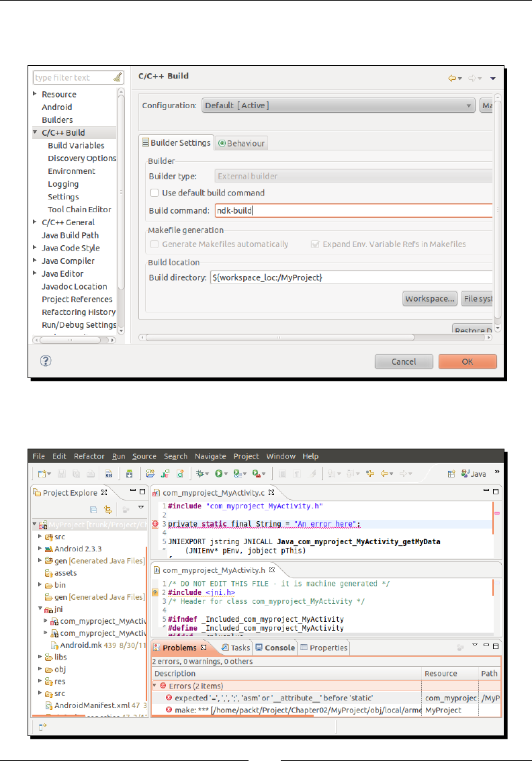Screen dimensions: 532x767
Task: Collapse the C/C++ Build tree node
Action: tap(35, 132)
